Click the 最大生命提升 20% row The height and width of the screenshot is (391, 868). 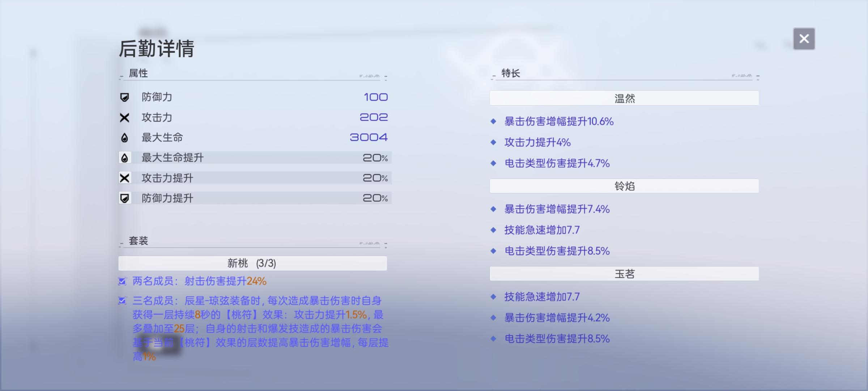coord(255,158)
